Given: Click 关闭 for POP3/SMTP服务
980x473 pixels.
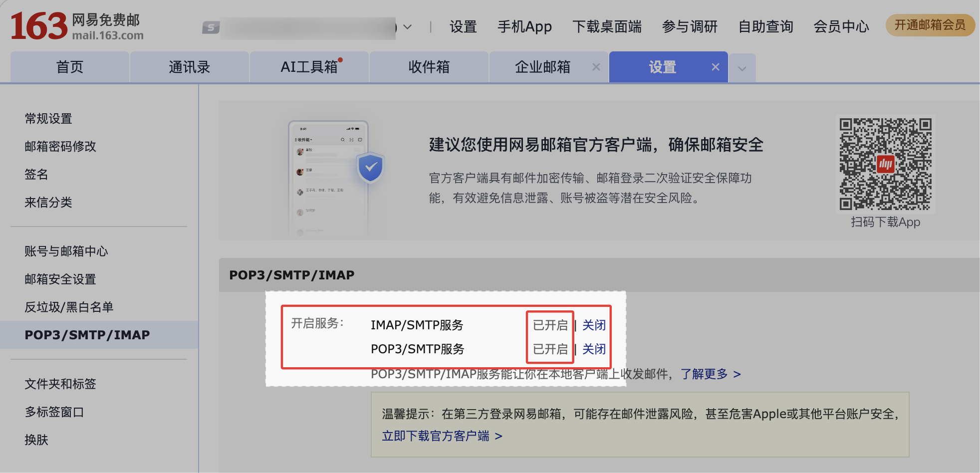Looking at the screenshot, I should coord(594,349).
